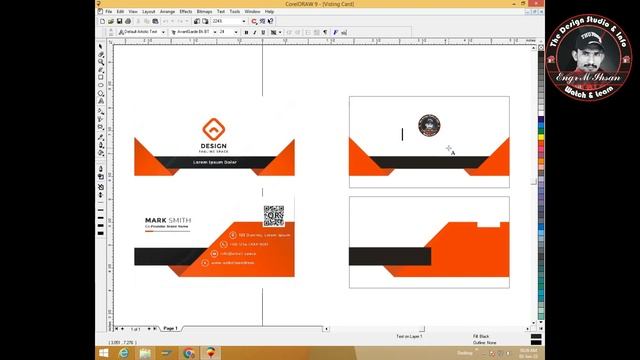Viewport: 640px width, 360px height.
Task: Click the What's This help icon
Action: point(271,21)
